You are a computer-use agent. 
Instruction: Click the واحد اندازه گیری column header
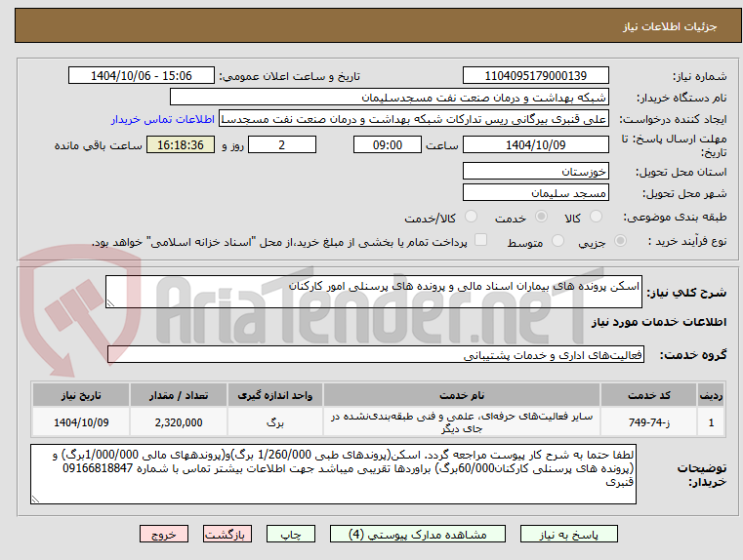pyautogui.click(x=274, y=395)
